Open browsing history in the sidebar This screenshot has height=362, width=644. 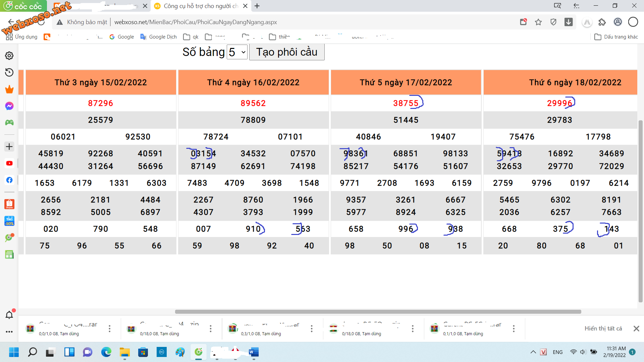click(x=9, y=72)
